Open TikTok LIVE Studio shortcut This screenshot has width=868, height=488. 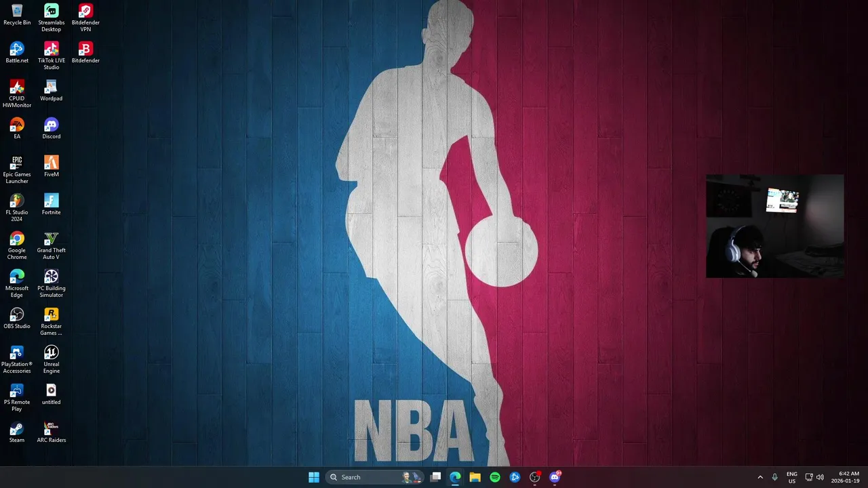pos(51,56)
